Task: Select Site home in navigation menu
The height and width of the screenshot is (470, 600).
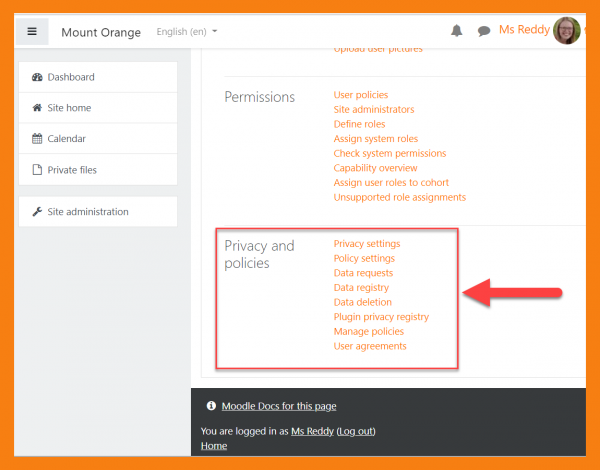Action: pyautogui.click(x=70, y=108)
